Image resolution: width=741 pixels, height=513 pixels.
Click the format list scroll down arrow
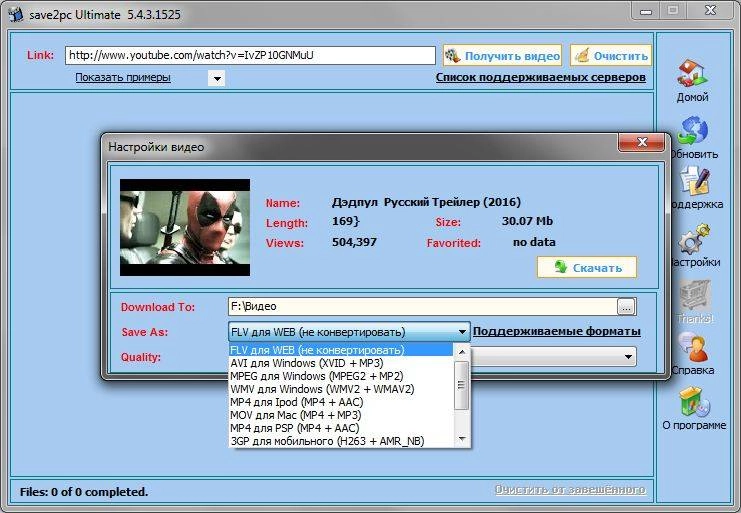[462, 440]
